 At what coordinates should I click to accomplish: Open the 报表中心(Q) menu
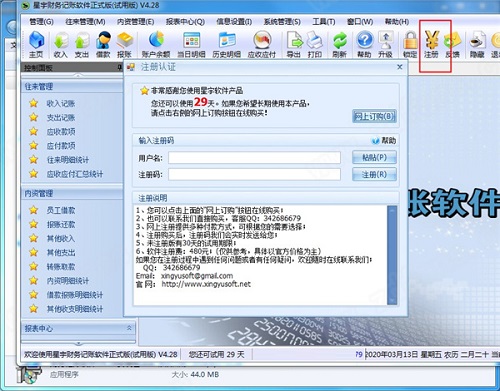coord(185,22)
